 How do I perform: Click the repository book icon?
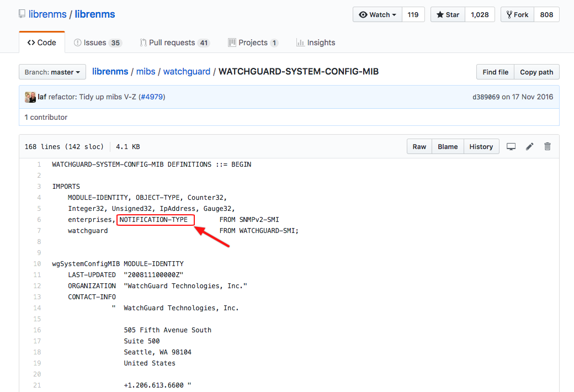coord(22,14)
